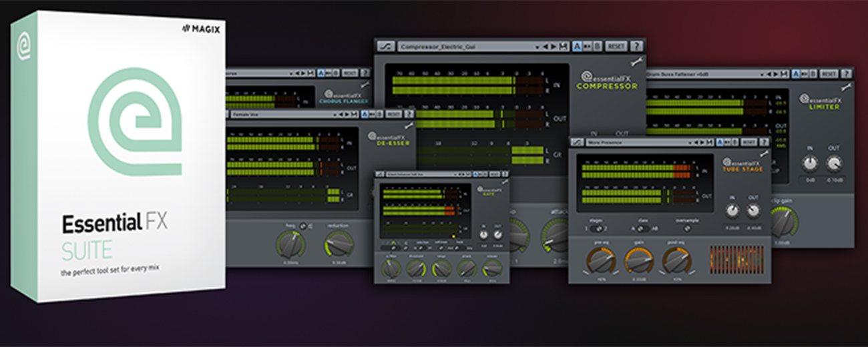Select comparison slot A in Compressor
The image size is (868, 347).
pyautogui.click(x=578, y=47)
